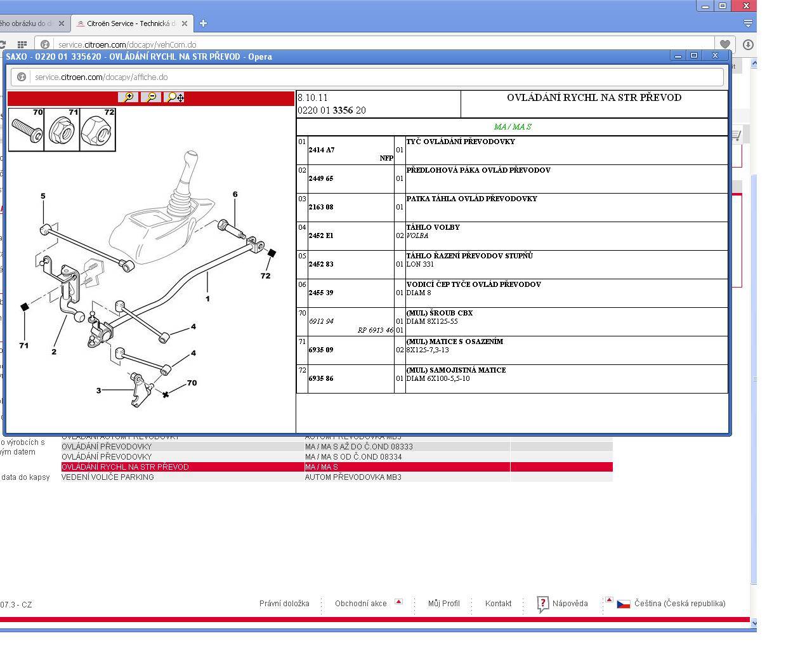Image resolution: width=812 pixels, height=650 pixels.
Task: Click the Czech flag language icon
Action: pyautogui.click(x=624, y=604)
